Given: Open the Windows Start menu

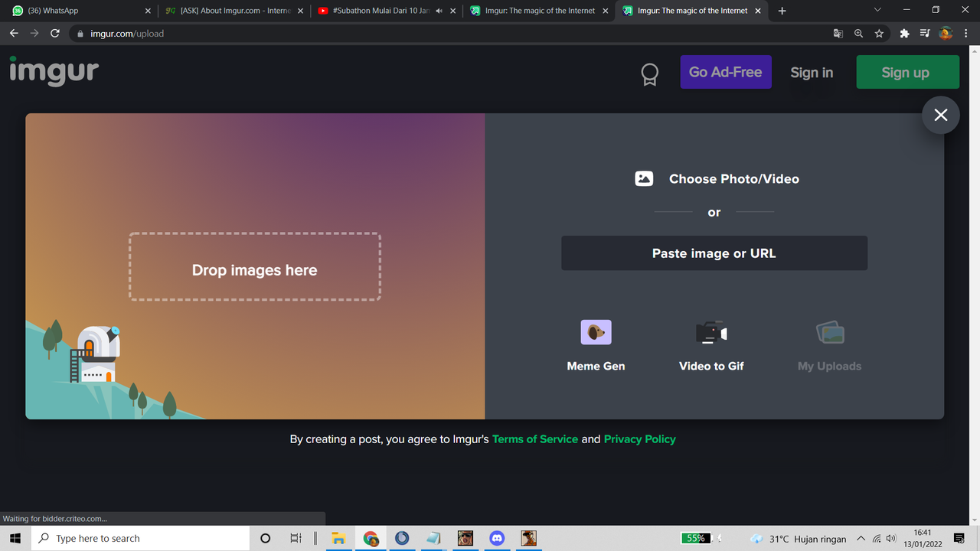Looking at the screenshot, I should coord(15,538).
